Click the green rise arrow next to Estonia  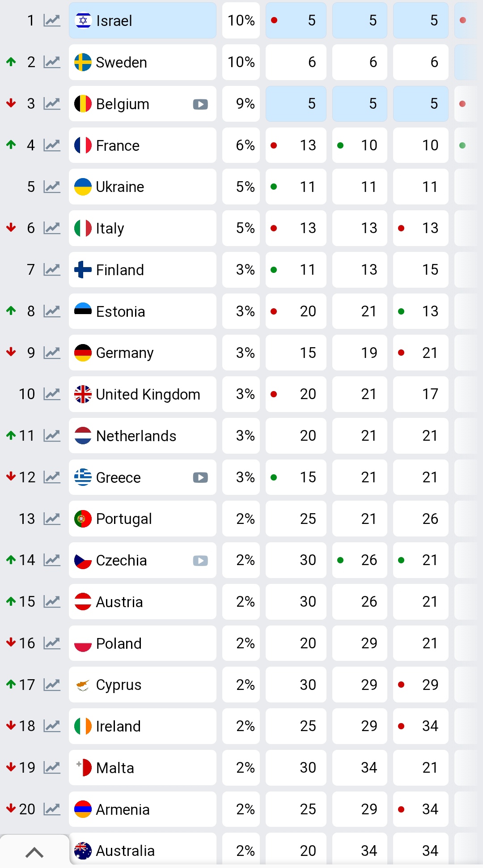pos(11,311)
